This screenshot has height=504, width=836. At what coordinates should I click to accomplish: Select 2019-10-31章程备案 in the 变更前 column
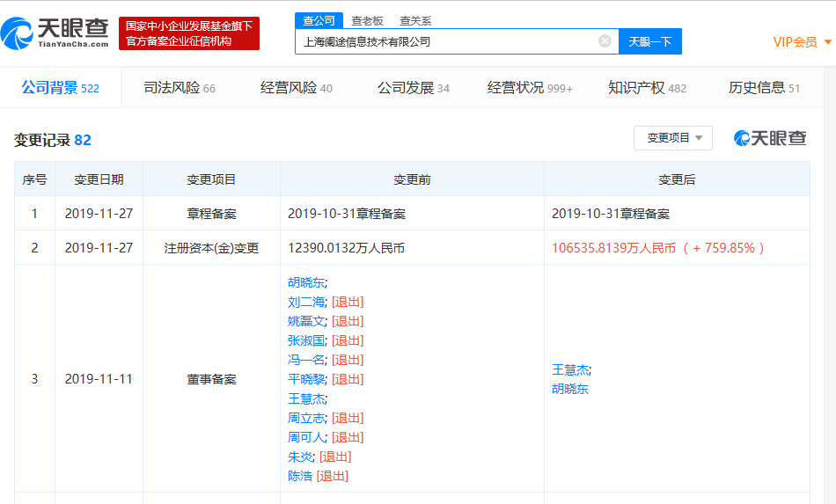coord(347,214)
